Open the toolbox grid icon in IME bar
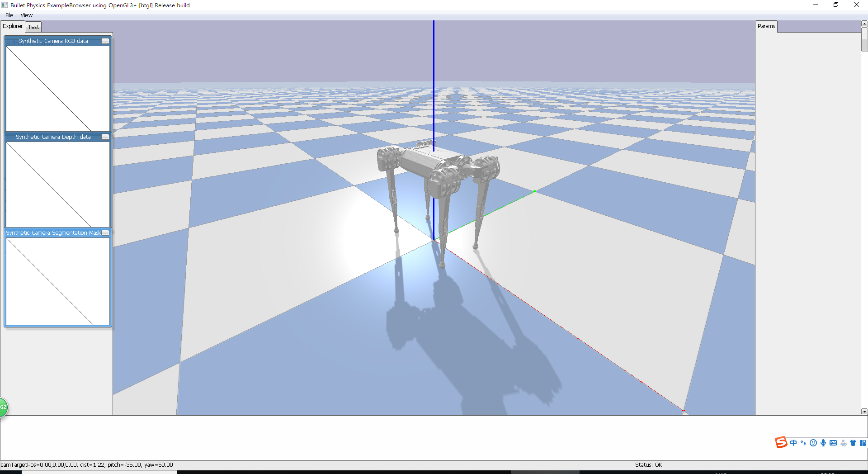The width and height of the screenshot is (868, 474). click(x=863, y=443)
